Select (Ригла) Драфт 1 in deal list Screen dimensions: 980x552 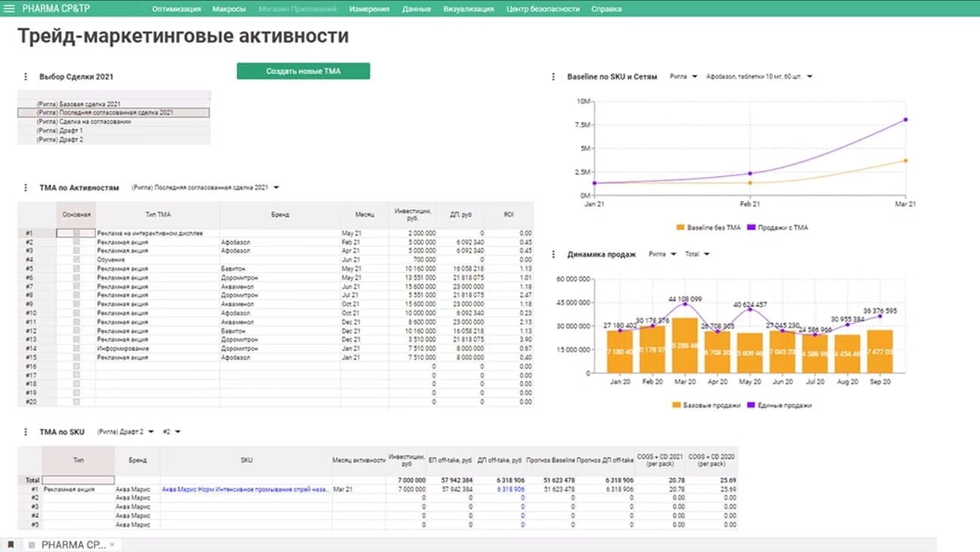click(x=60, y=131)
